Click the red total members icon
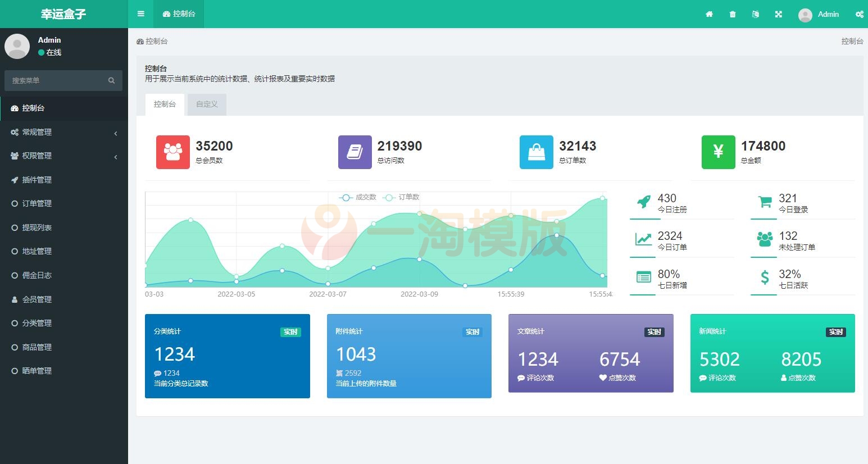This screenshot has width=868, height=464. (172, 152)
